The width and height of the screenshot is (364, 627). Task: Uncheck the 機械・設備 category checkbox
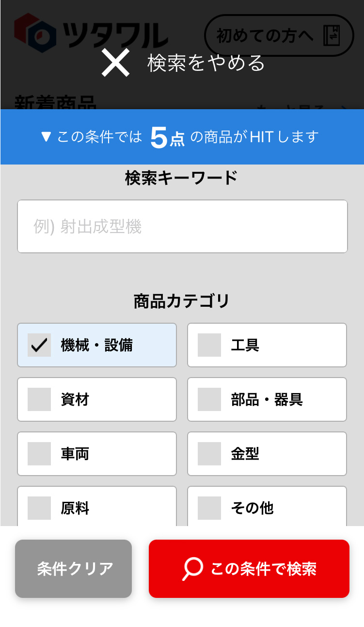39,345
